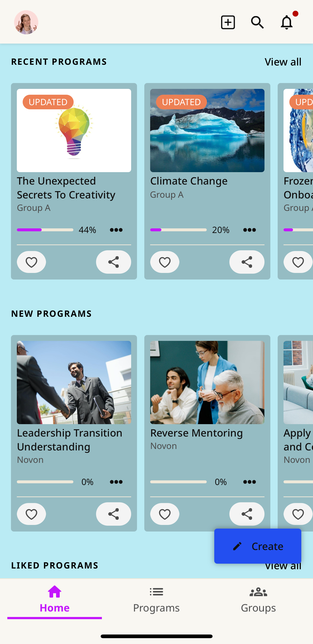The width and height of the screenshot is (313, 644).
Task: Share the Reverse Mentoring program
Action: tap(247, 514)
